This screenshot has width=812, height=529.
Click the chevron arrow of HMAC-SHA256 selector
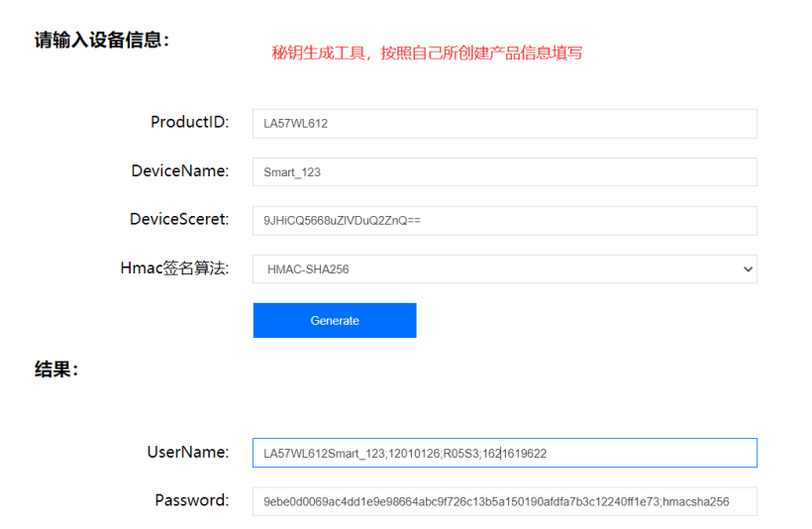click(x=747, y=269)
